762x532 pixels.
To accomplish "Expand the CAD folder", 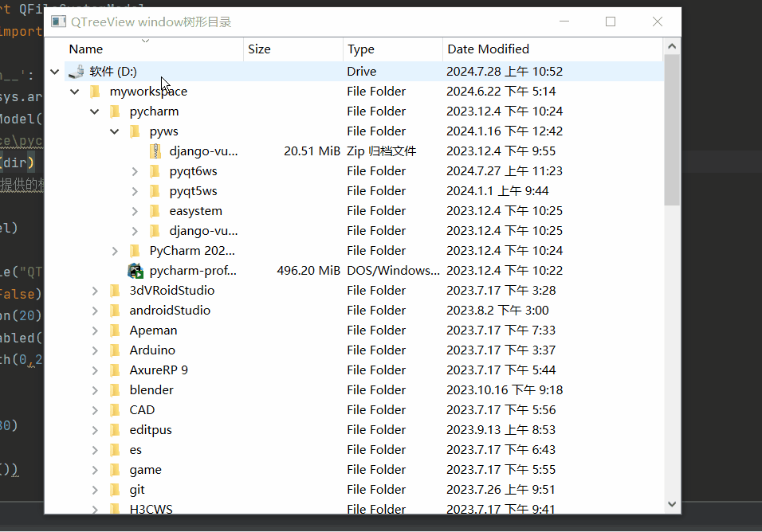I will pyautogui.click(x=95, y=410).
